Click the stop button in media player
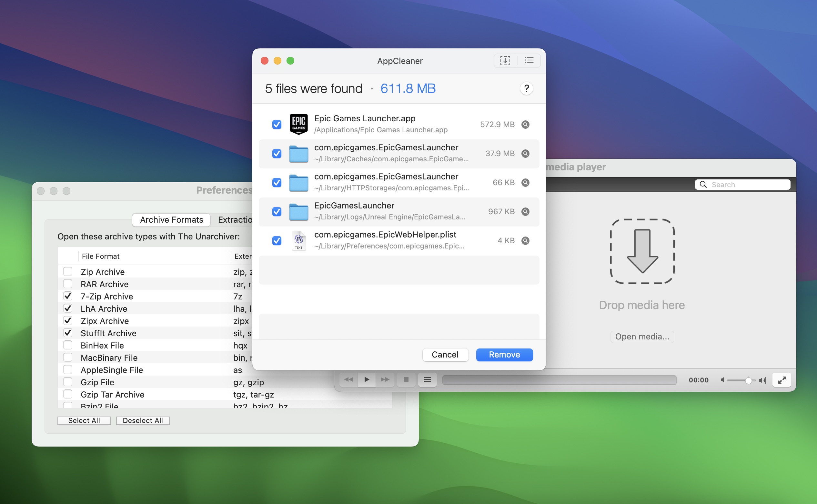Viewport: 817px width, 504px height. pos(406,380)
